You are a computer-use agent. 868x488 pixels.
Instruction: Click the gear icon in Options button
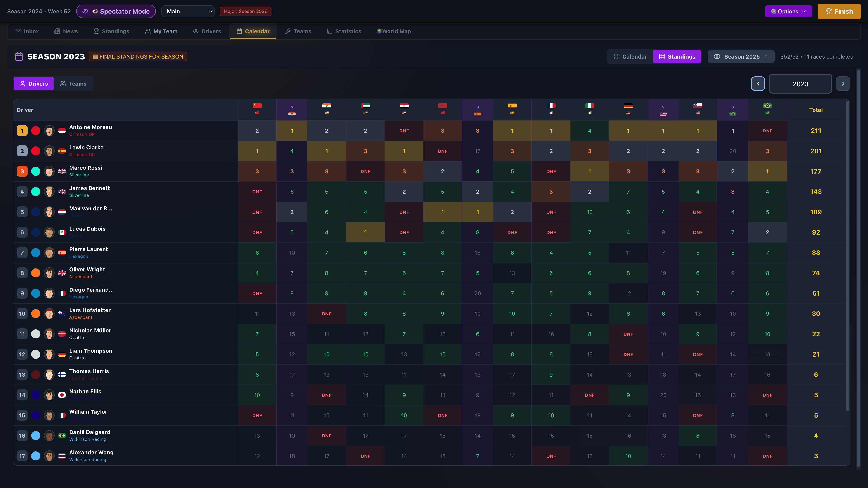tap(774, 12)
